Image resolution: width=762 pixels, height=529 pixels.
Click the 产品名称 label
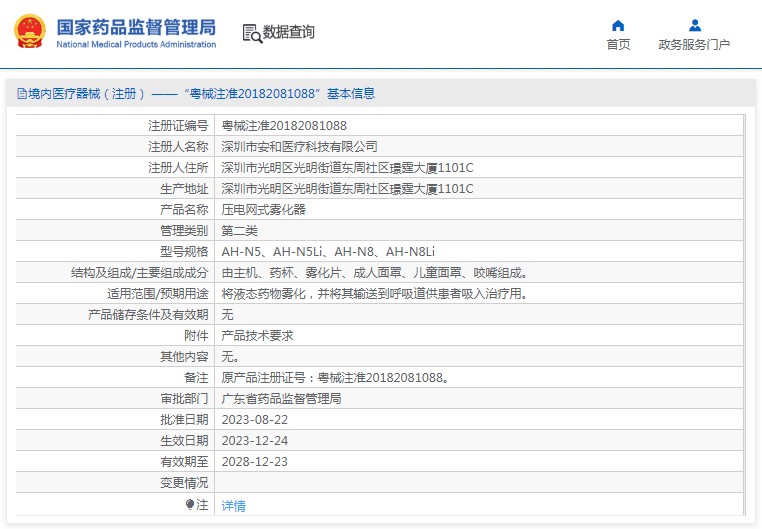(x=184, y=209)
